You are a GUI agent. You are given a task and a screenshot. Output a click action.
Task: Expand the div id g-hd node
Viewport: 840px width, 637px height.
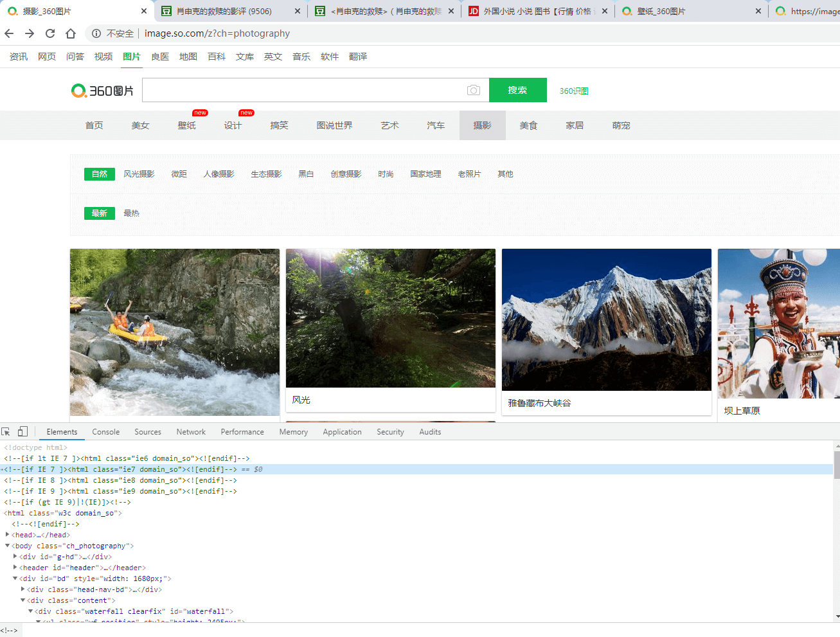click(15, 557)
